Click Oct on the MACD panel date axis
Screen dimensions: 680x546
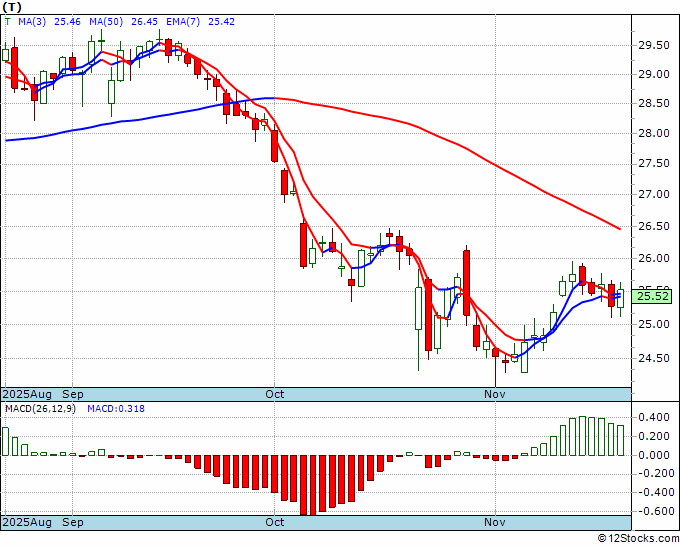pos(275,522)
